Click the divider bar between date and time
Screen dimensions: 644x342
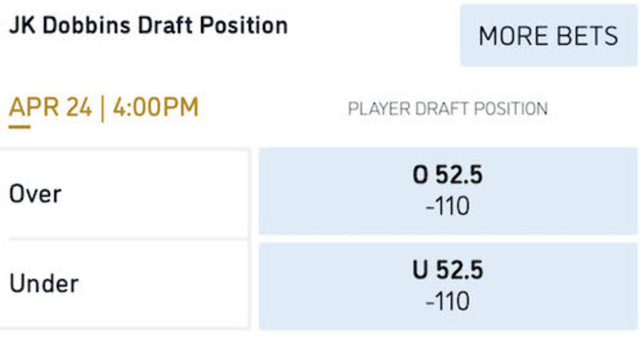103,108
